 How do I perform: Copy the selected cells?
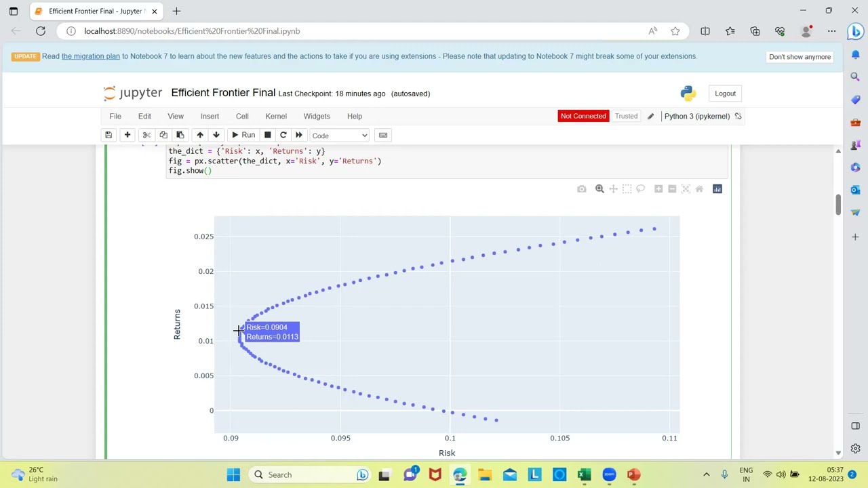[163, 135]
